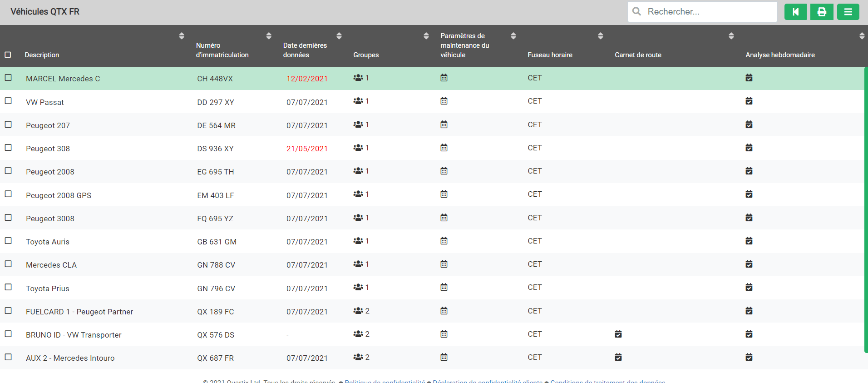Image resolution: width=868 pixels, height=383 pixels.
Task: Tick the checkbox for Peugeot 207
Action: click(8, 124)
